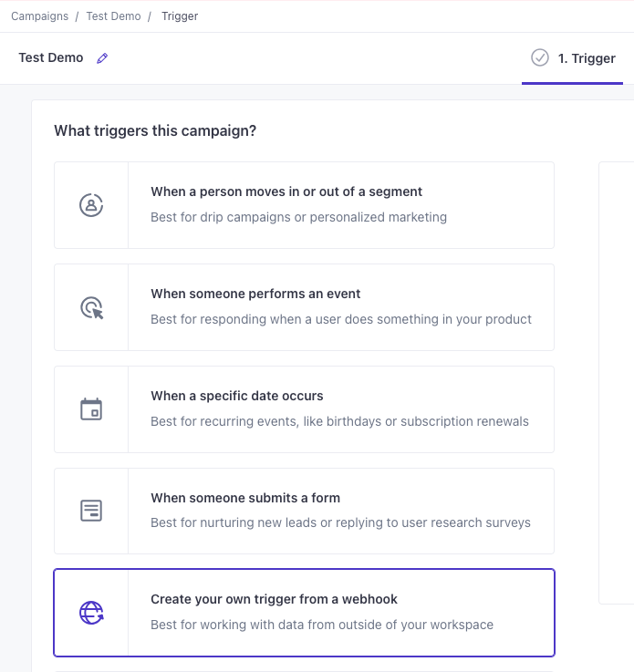
Task: Click the webhook globe icon
Action: 91,613
